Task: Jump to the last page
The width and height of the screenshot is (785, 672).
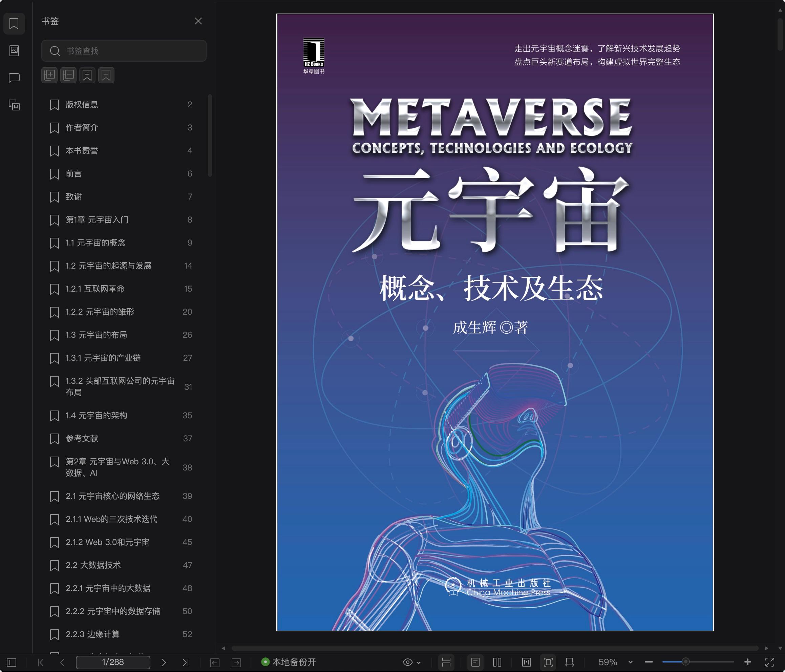Action: [185, 662]
